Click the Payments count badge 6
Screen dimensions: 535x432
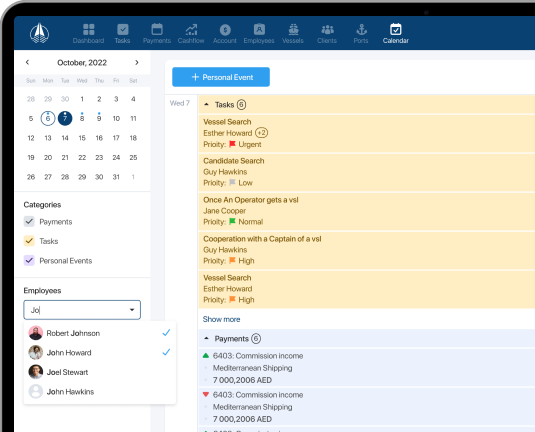[x=256, y=339]
